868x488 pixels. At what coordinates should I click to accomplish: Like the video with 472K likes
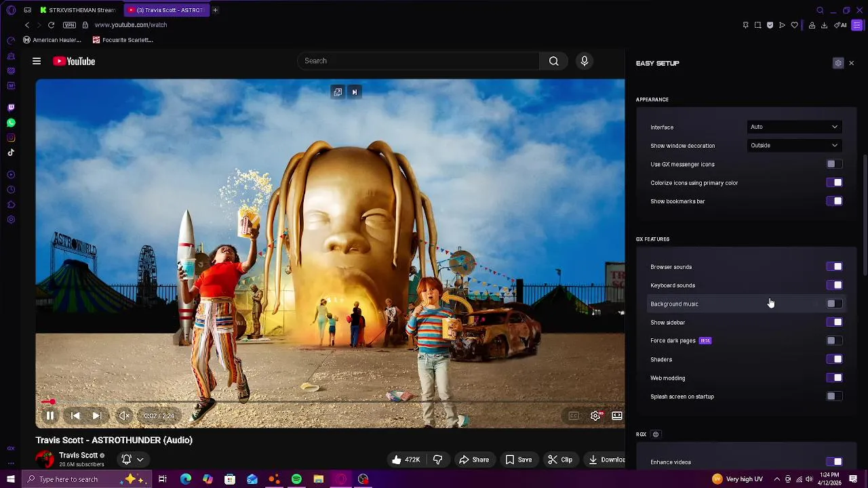(x=406, y=460)
